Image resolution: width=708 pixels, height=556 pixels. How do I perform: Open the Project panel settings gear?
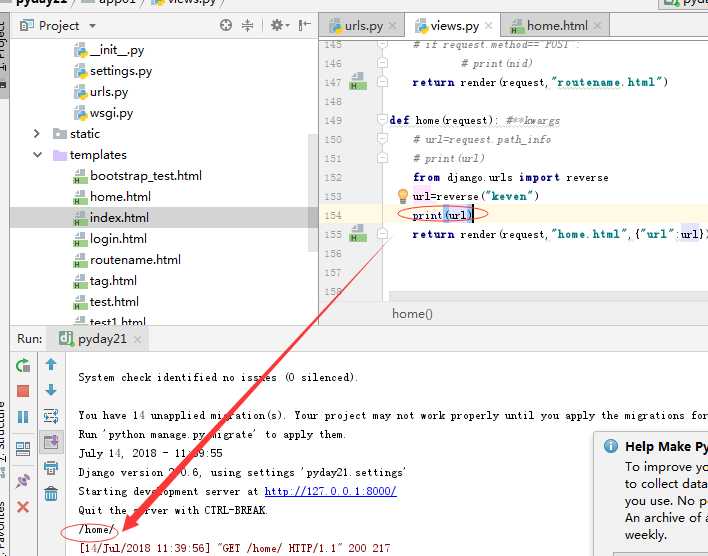[x=279, y=25]
